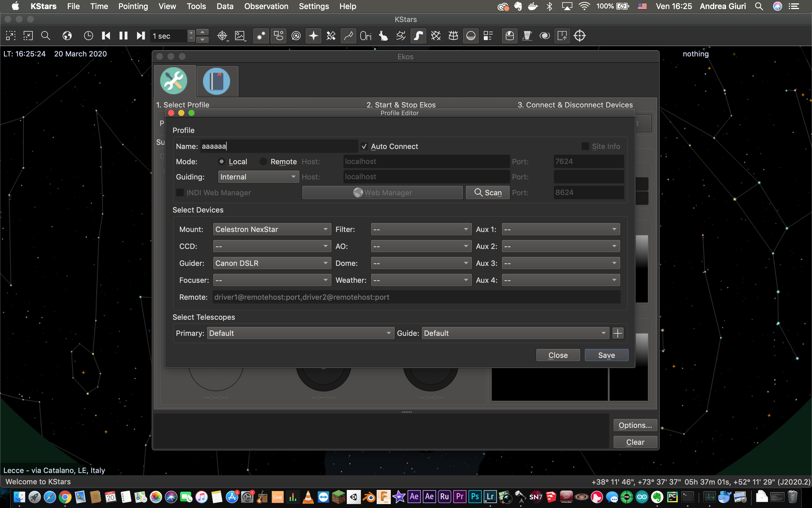The height and width of the screenshot is (508, 812).
Task: Click the Zoom Out toolbar icon
Action: (x=28, y=36)
